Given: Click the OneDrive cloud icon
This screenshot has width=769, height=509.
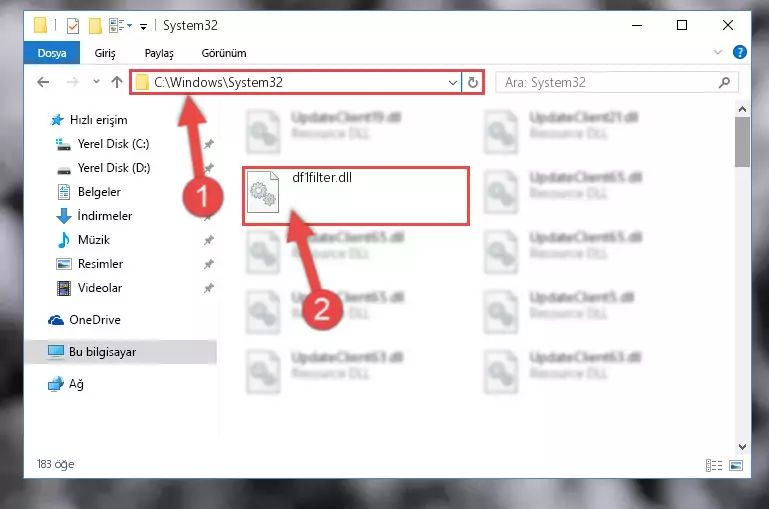Looking at the screenshot, I should coord(56,321).
